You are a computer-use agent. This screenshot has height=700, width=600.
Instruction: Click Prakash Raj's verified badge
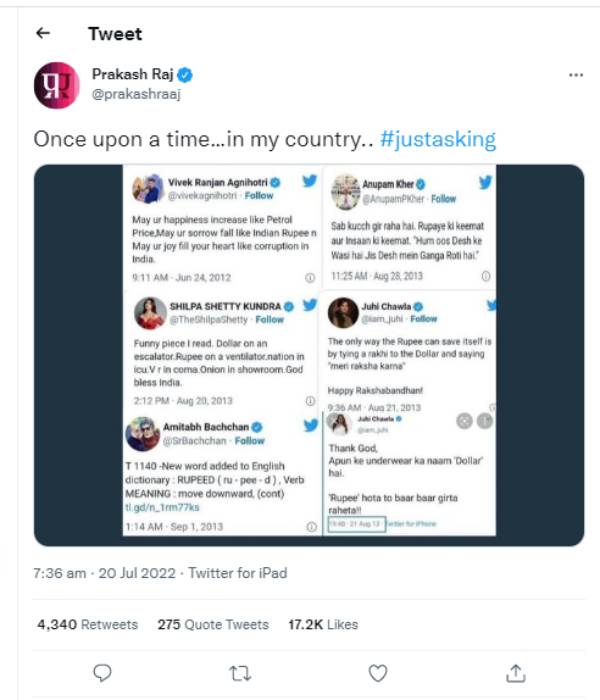tap(186, 75)
